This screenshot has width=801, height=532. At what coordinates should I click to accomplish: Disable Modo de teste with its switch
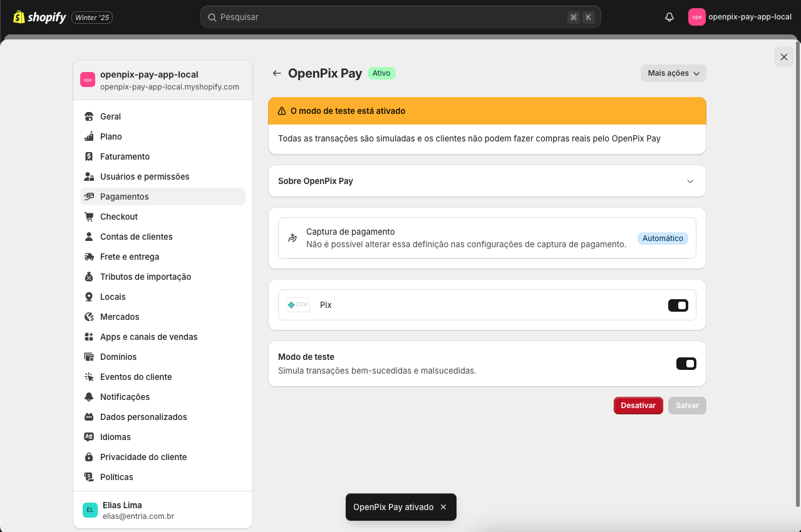point(686,363)
